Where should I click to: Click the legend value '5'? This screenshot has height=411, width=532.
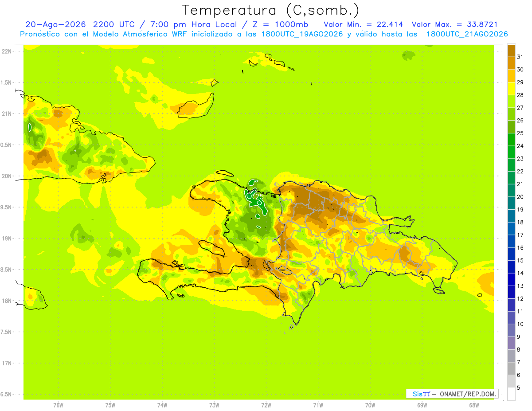click(519, 388)
